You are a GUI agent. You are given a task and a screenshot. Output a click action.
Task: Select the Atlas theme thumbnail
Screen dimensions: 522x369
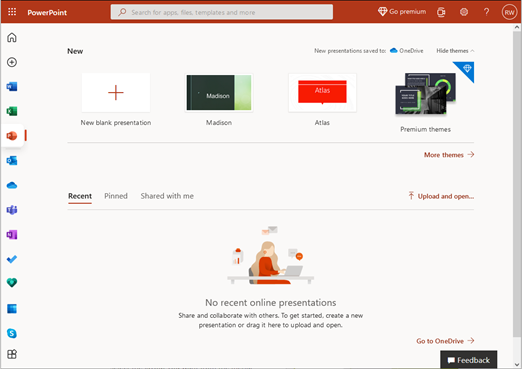pos(322,92)
